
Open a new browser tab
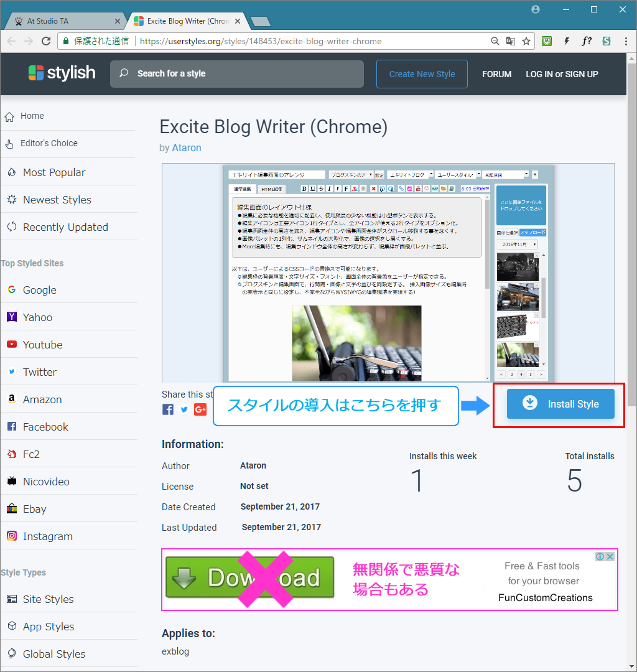(260, 21)
